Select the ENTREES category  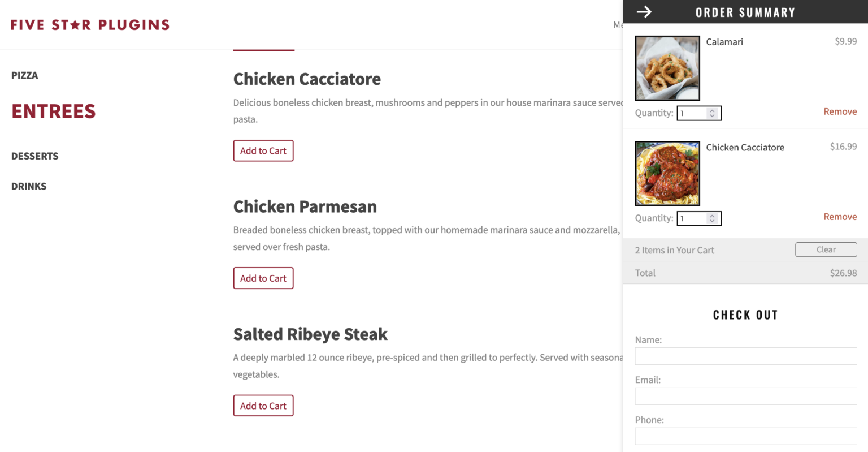tap(53, 111)
